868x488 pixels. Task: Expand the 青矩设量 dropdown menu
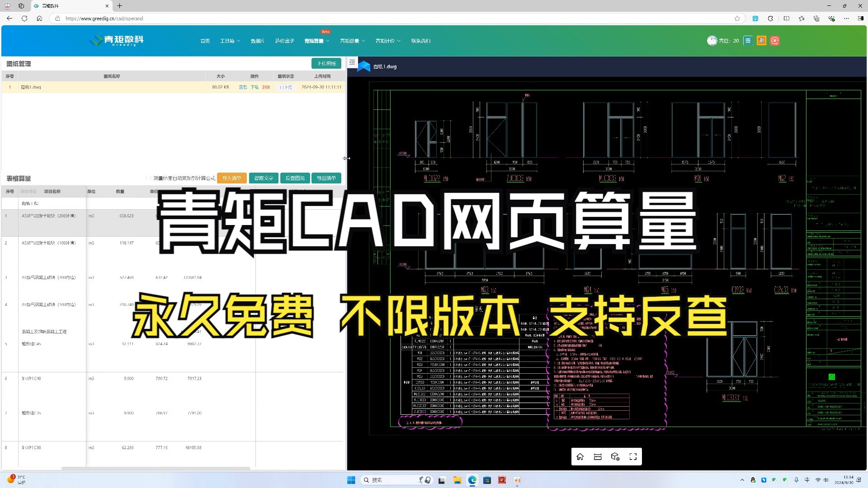352,41
